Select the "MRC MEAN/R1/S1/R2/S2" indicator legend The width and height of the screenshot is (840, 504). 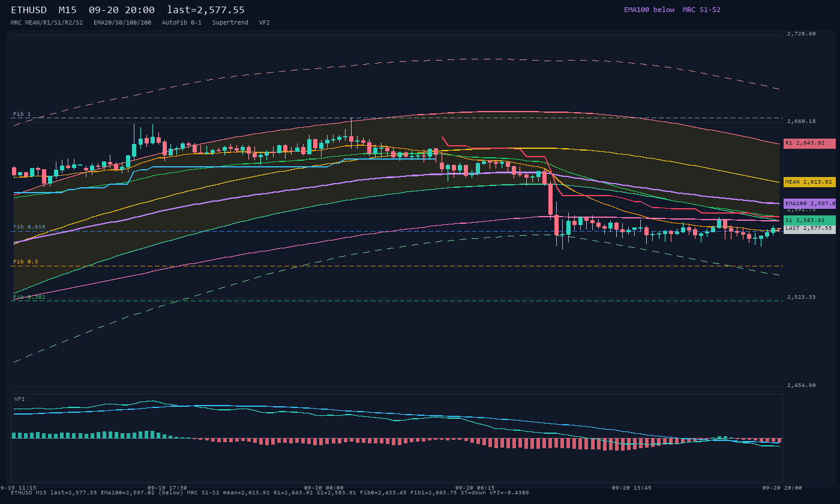tap(47, 23)
